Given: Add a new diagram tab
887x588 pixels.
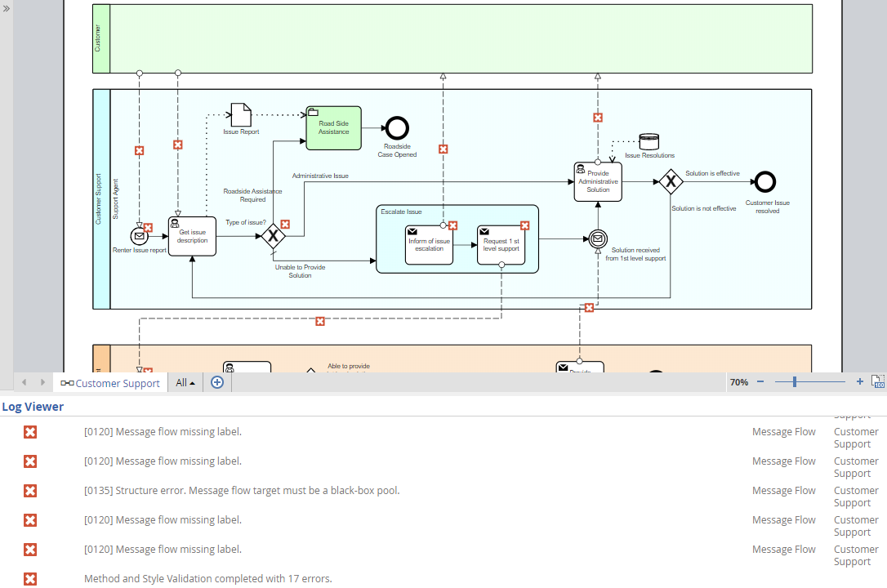Looking at the screenshot, I should pyautogui.click(x=217, y=382).
